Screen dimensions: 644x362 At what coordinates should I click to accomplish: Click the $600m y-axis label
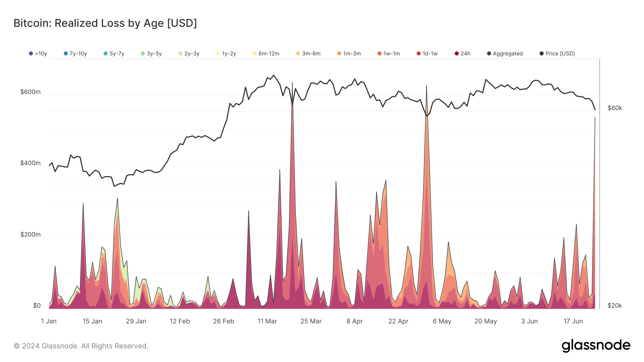(x=30, y=92)
